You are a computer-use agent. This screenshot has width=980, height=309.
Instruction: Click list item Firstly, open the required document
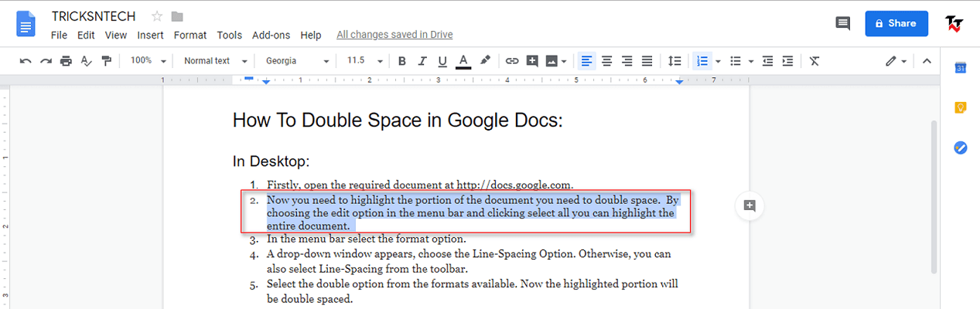tap(420, 185)
